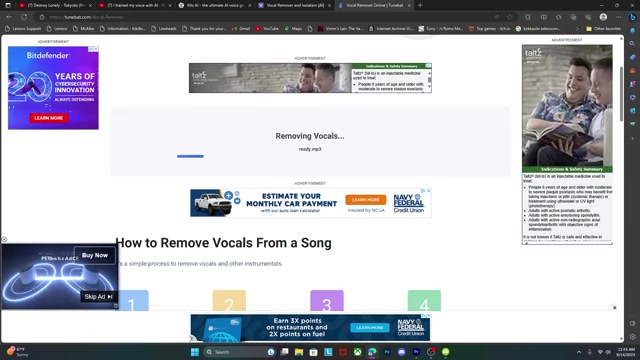
Task: Open the Bing sidebar icon
Action: [x=632, y=17]
